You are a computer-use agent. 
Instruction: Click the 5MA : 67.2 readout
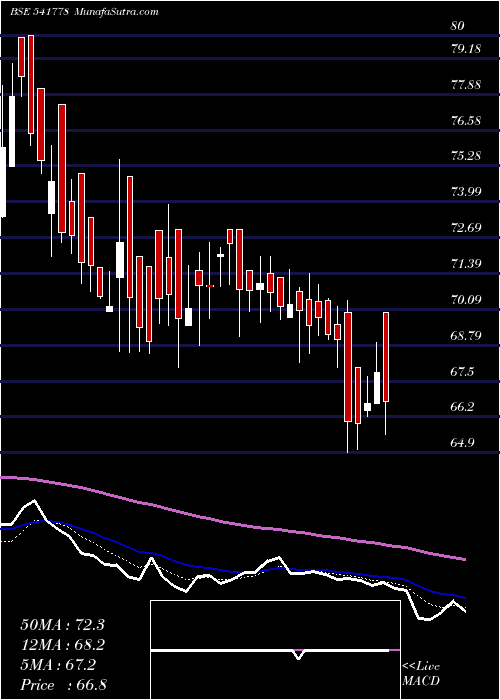(x=58, y=665)
